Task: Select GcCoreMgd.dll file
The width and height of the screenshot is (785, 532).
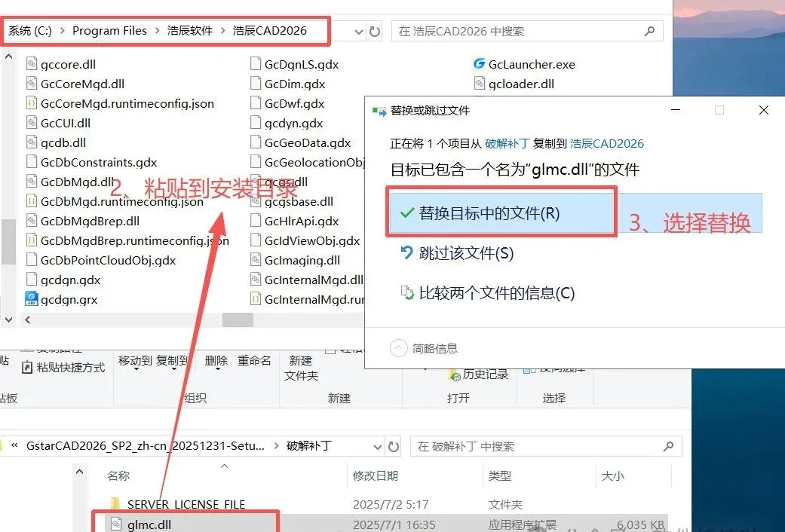Action: coord(75,84)
